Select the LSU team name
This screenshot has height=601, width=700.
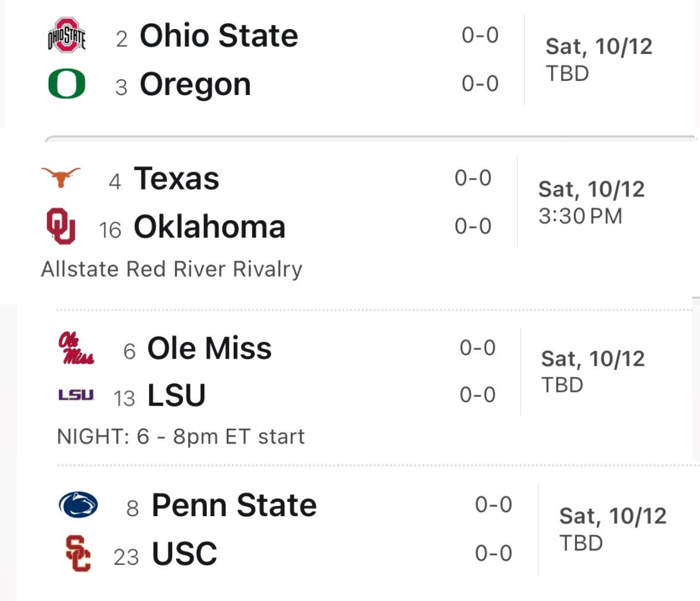click(x=176, y=396)
